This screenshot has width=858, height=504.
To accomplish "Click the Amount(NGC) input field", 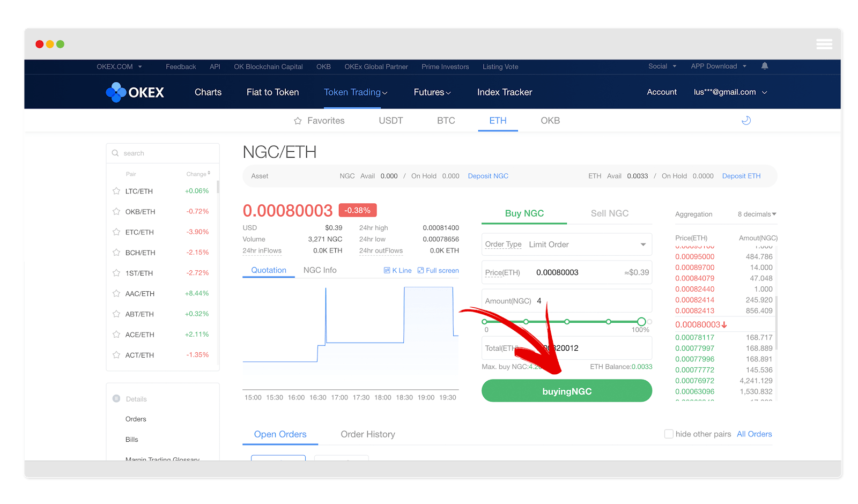I will (567, 301).
